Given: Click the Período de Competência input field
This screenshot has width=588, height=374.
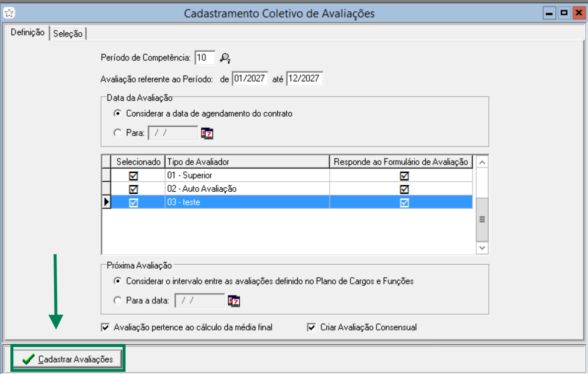Looking at the screenshot, I should coord(205,58).
